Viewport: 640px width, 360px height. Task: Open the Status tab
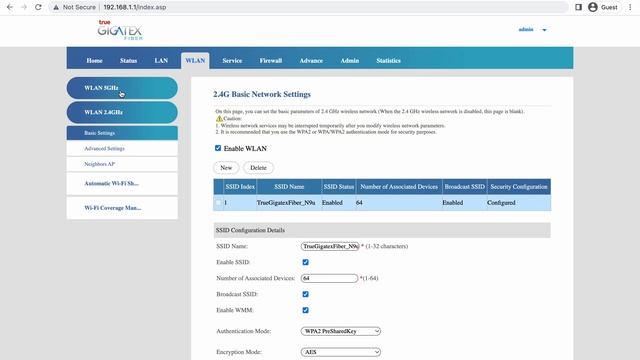tap(128, 60)
